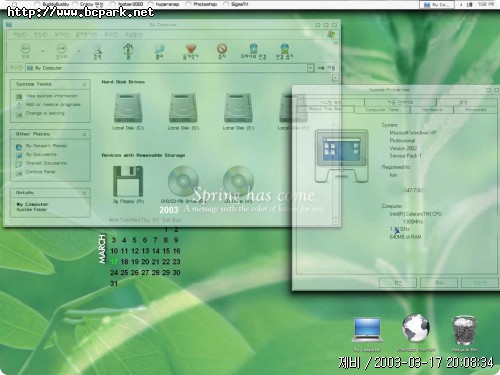
Task: Click the My Computer title bar icon
Action: pos(9,25)
